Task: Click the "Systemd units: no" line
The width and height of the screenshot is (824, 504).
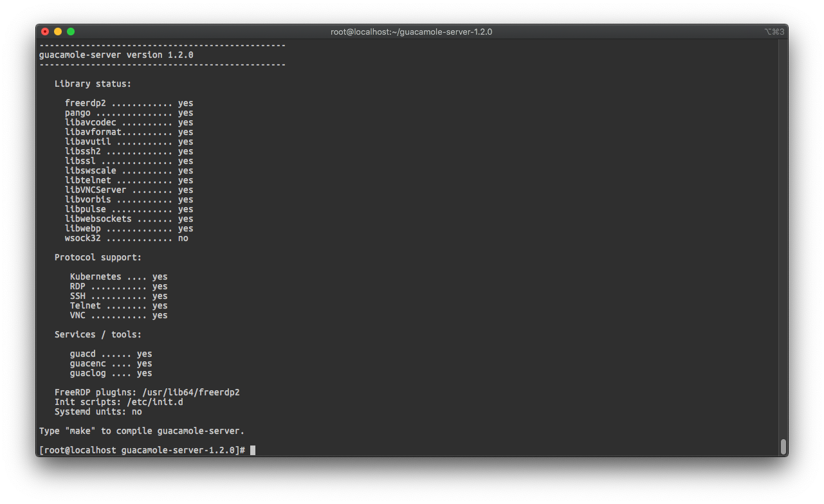Action: [98, 411]
